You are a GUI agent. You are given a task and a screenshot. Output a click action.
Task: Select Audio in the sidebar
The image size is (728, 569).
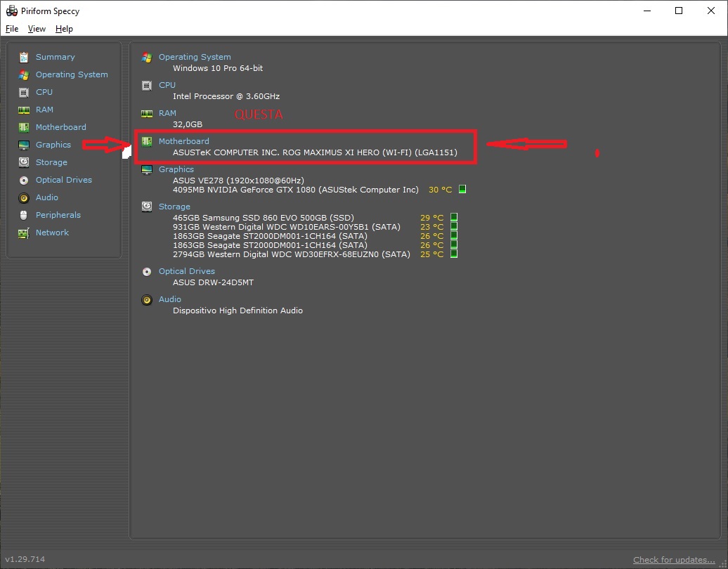tap(47, 197)
